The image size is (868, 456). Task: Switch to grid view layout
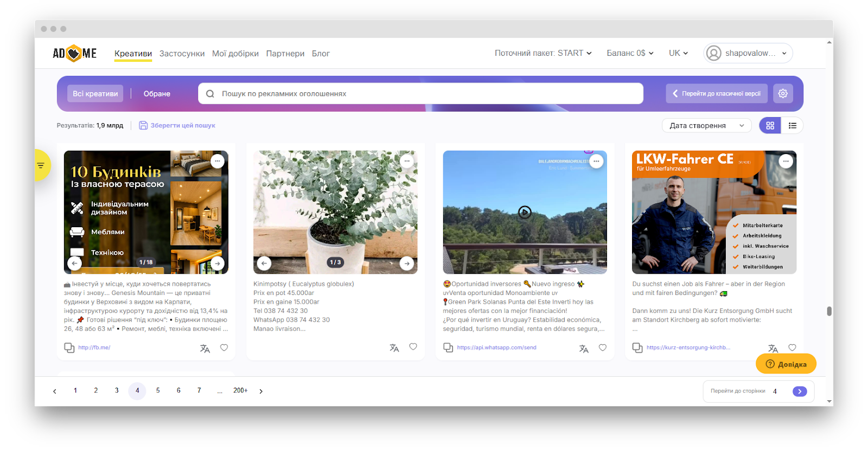pos(770,125)
